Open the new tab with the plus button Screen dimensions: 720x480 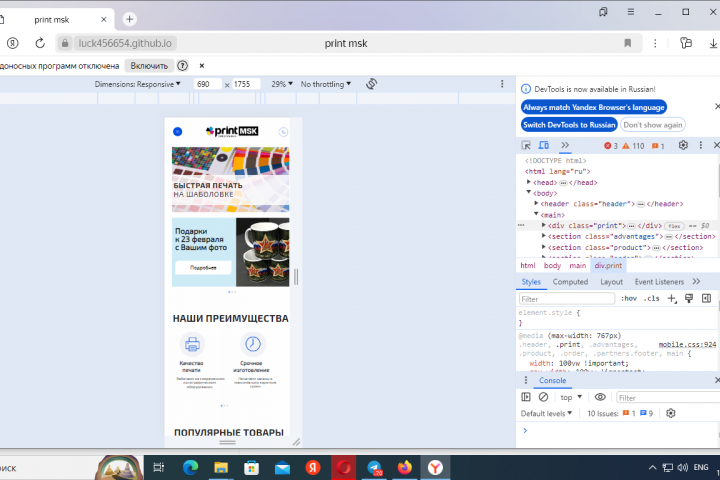click(129, 19)
